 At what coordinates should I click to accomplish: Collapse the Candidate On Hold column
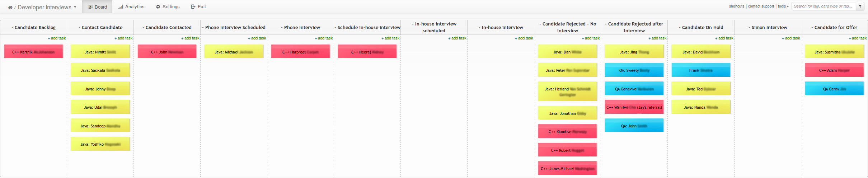point(680,27)
